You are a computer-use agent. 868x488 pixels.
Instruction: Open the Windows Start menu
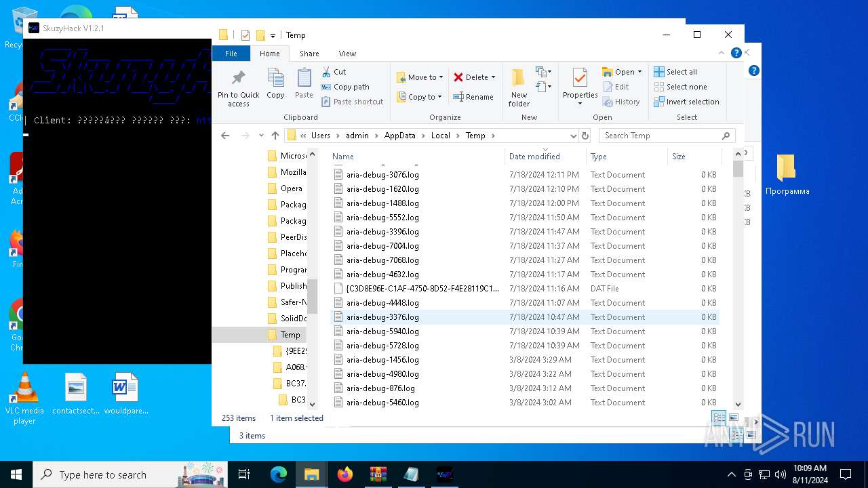(x=16, y=474)
